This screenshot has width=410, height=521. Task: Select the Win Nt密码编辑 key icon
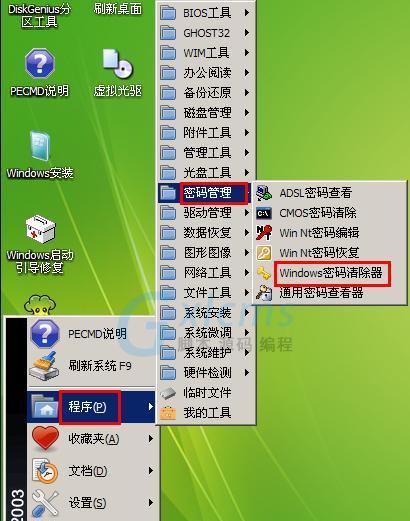point(264,232)
